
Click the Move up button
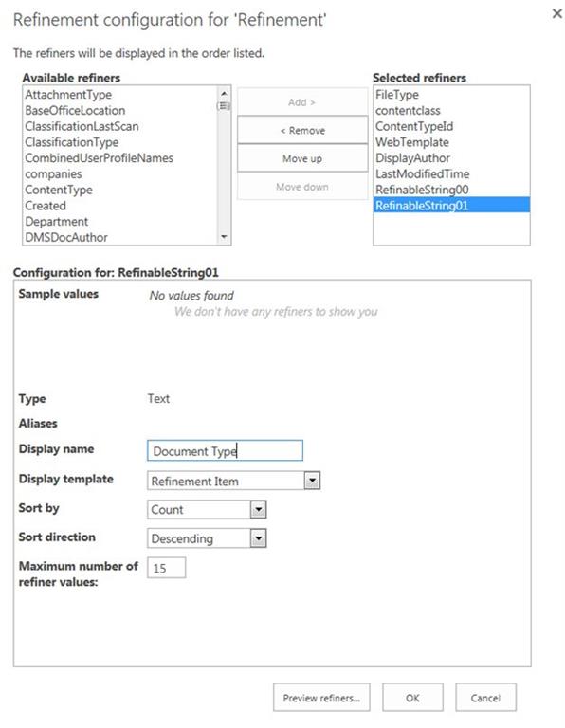302,159
